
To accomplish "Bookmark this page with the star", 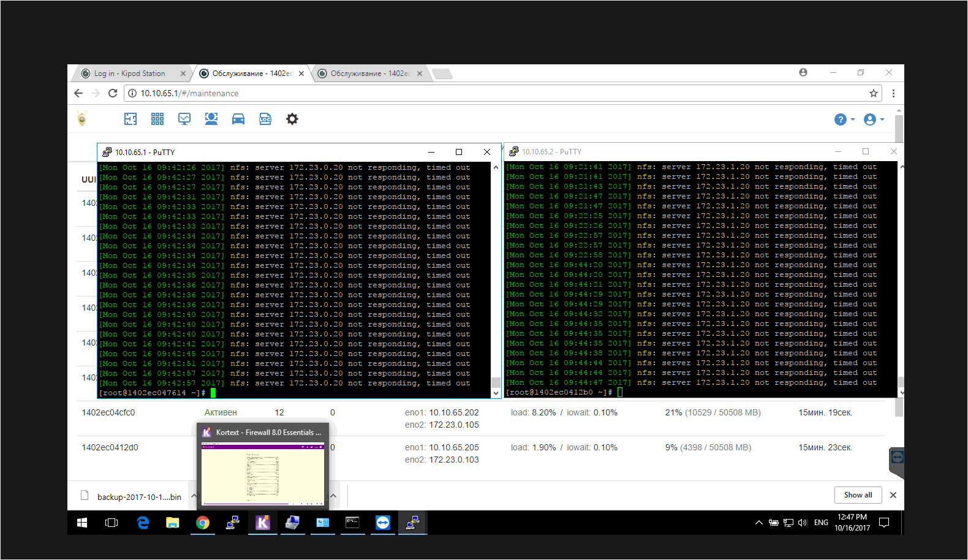I will pos(874,93).
